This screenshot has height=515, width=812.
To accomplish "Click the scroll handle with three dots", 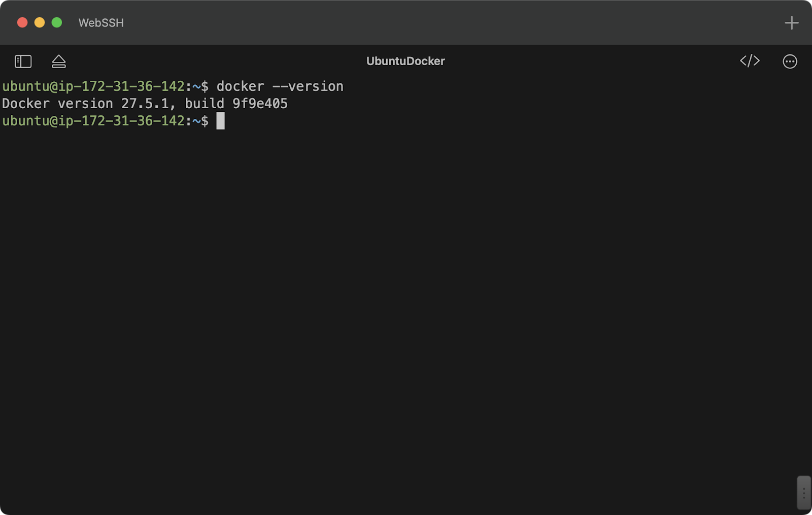I will click(x=804, y=493).
